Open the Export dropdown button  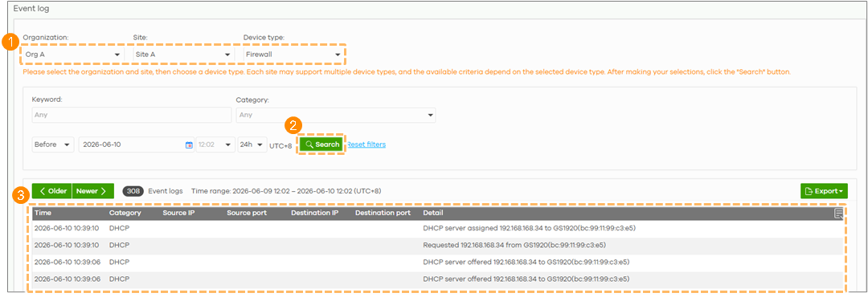[x=824, y=191]
